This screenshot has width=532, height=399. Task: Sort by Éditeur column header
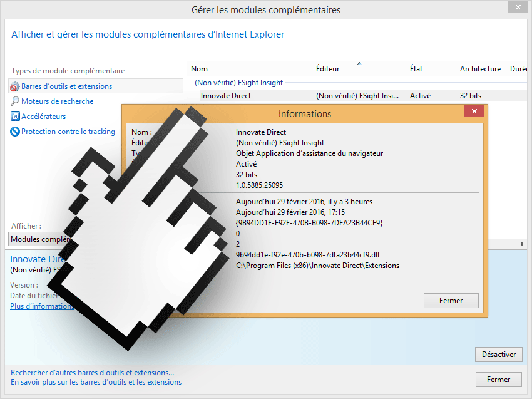click(359, 69)
